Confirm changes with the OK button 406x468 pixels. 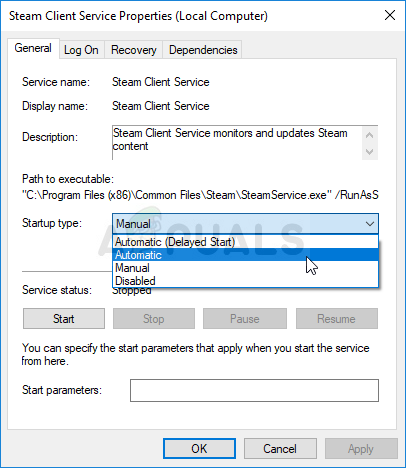click(199, 449)
